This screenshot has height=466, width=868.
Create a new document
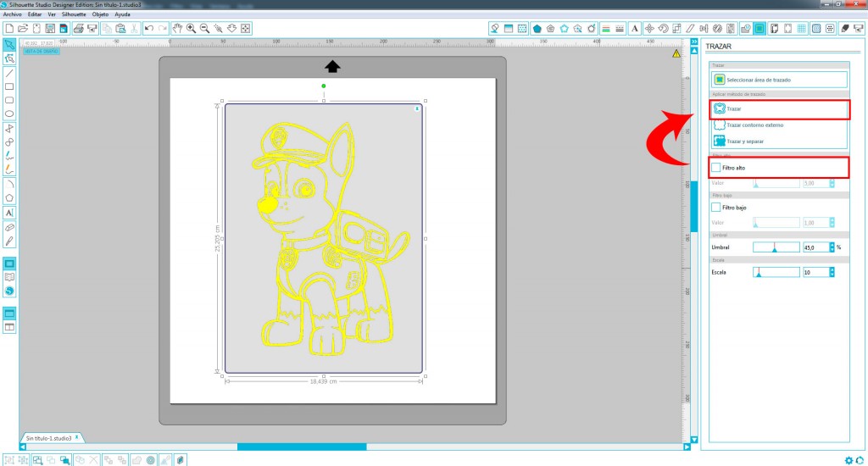pyautogui.click(x=9, y=28)
